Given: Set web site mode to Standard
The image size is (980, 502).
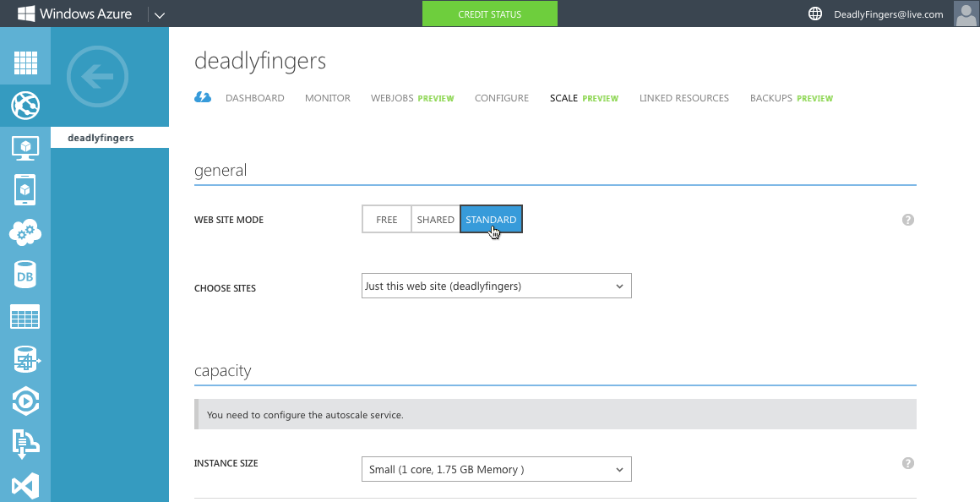Looking at the screenshot, I should click(491, 220).
